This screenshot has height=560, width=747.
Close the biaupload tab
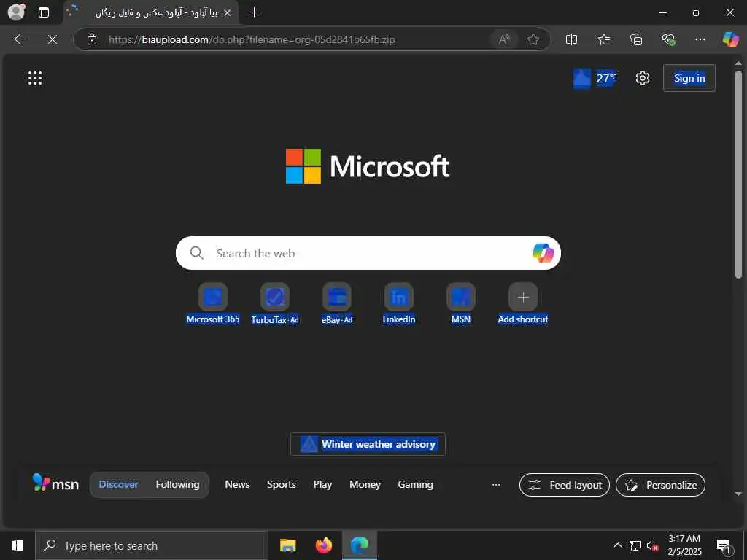click(x=228, y=13)
